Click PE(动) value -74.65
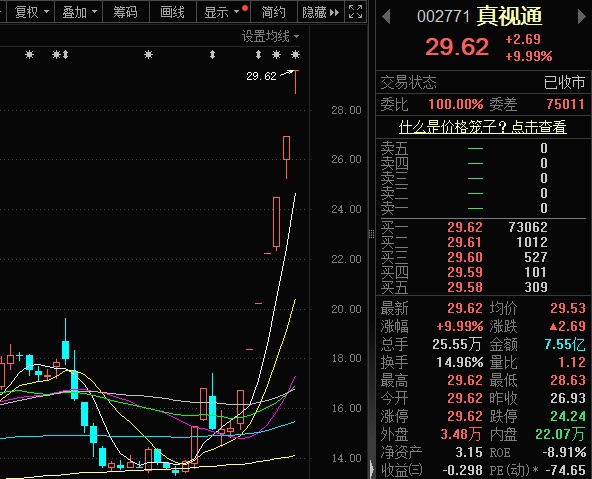The width and height of the screenshot is (592, 479). (566, 471)
